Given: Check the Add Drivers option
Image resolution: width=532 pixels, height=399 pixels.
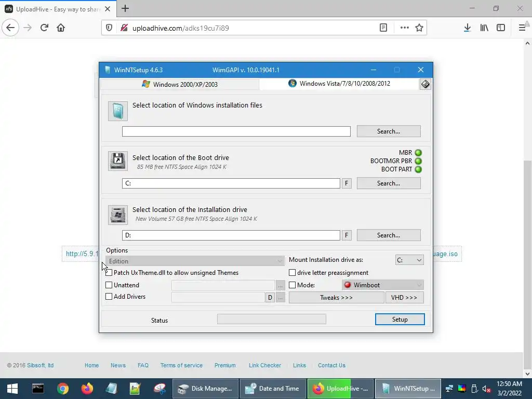Looking at the screenshot, I should tap(109, 297).
